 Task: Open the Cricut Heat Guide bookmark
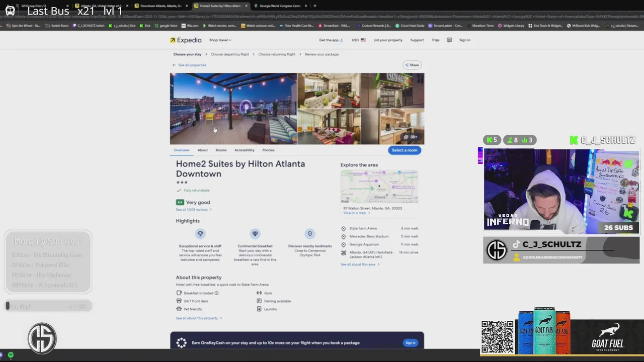coord(410,26)
